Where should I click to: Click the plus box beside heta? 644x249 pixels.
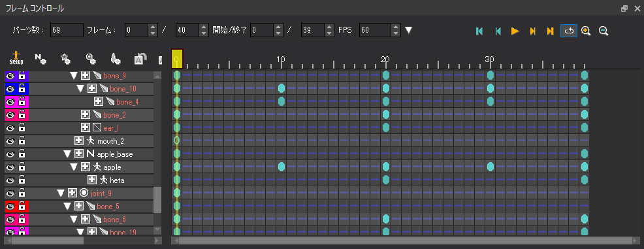[x=92, y=180]
